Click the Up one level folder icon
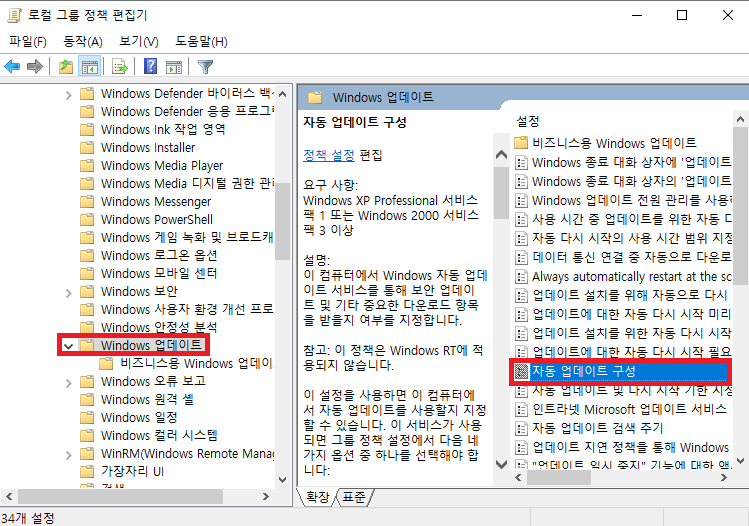This screenshot has height=526, width=749. (x=66, y=66)
